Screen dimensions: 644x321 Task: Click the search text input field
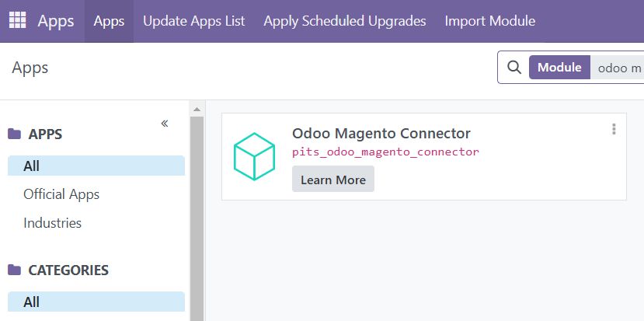coord(618,68)
